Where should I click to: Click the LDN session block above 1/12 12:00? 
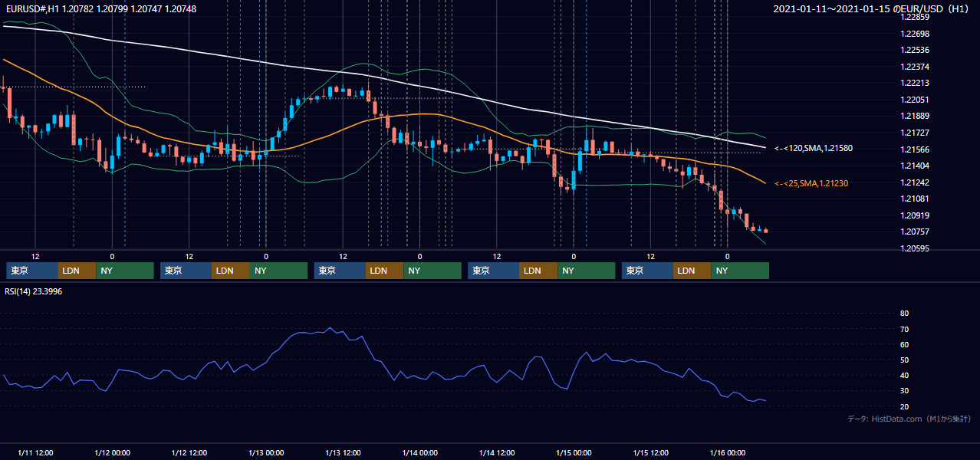pyautogui.click(x=230, y=271)
